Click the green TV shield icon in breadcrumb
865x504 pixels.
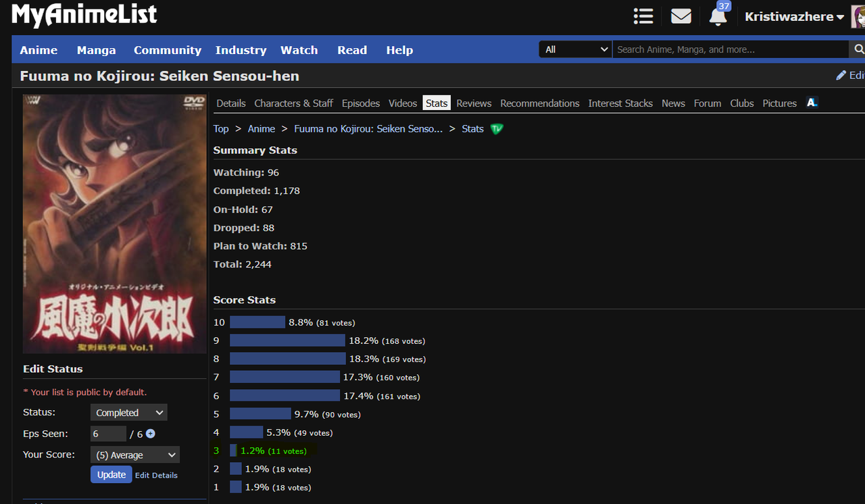pos(497,128)
